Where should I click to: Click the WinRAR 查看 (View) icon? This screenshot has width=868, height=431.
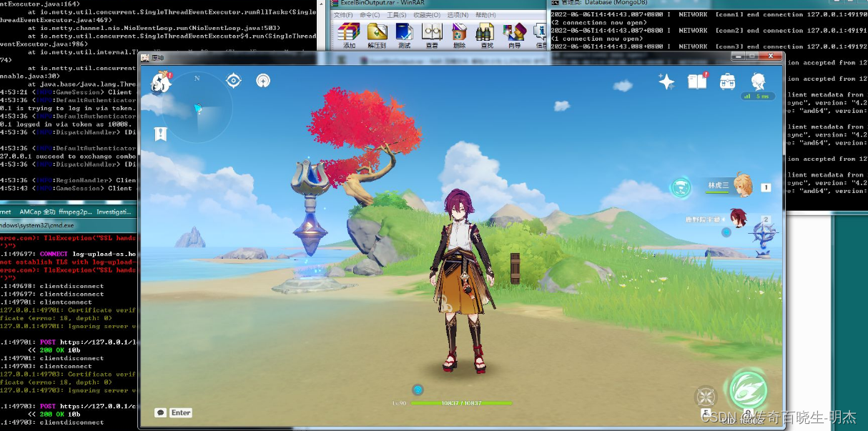point(432,35)
